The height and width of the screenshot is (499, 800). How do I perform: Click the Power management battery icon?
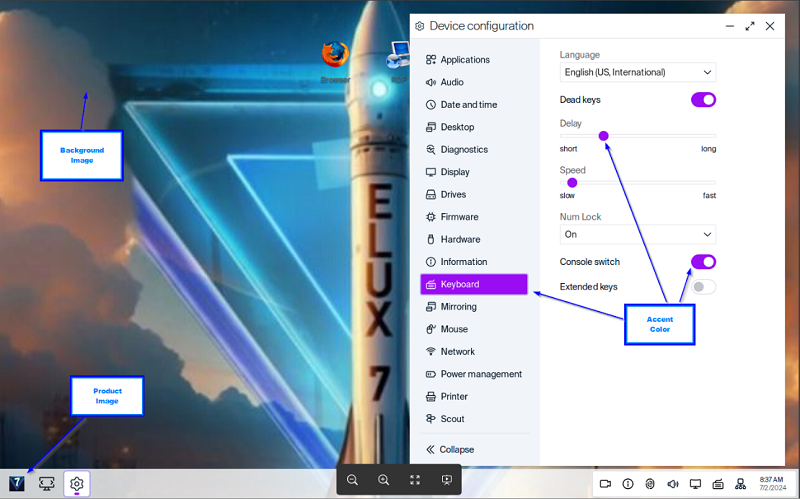tap(431, 374)
